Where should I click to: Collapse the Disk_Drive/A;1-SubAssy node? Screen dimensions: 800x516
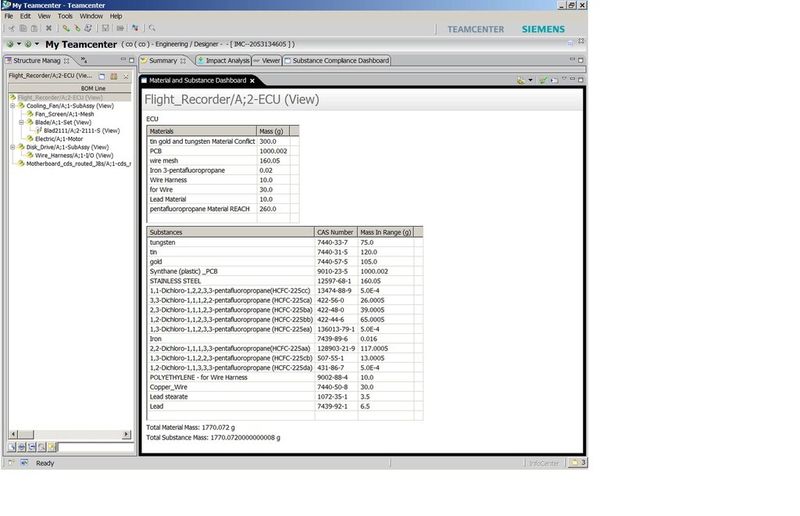coord(13,147)
